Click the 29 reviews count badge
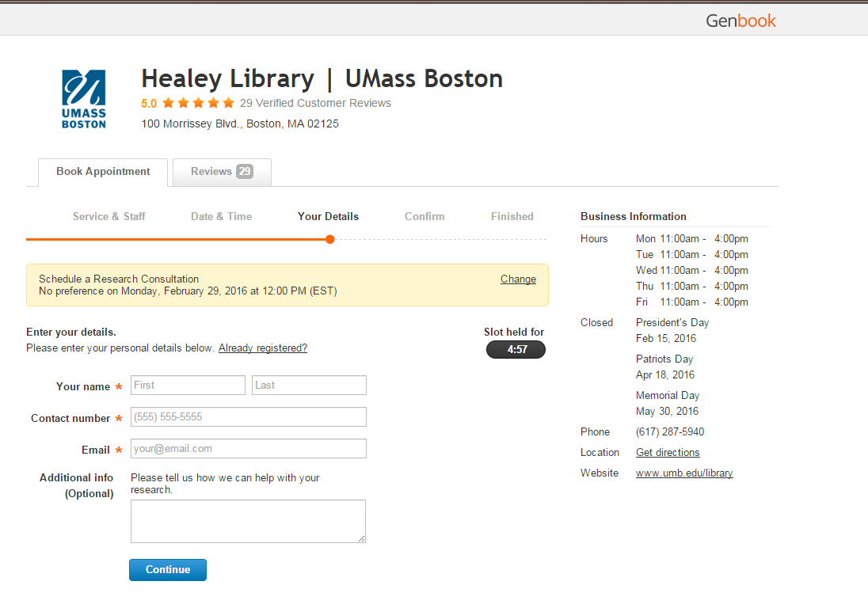 coord(244,172)
